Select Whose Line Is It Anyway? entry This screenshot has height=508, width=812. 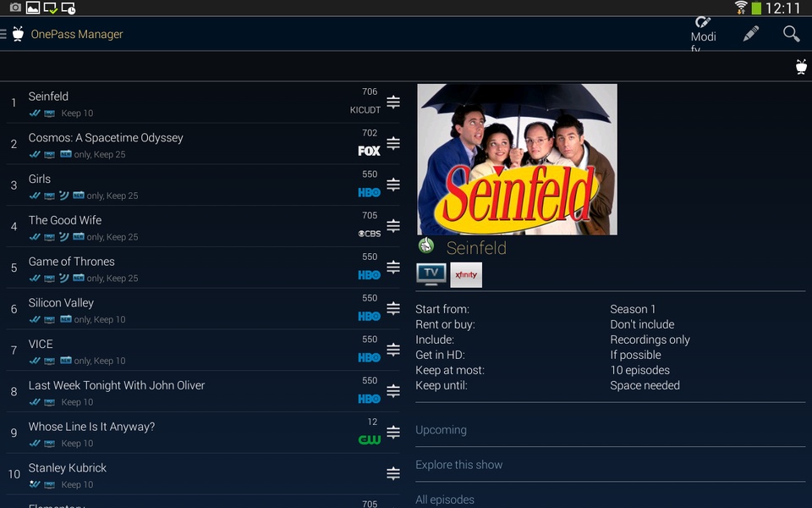pos(203,433)
